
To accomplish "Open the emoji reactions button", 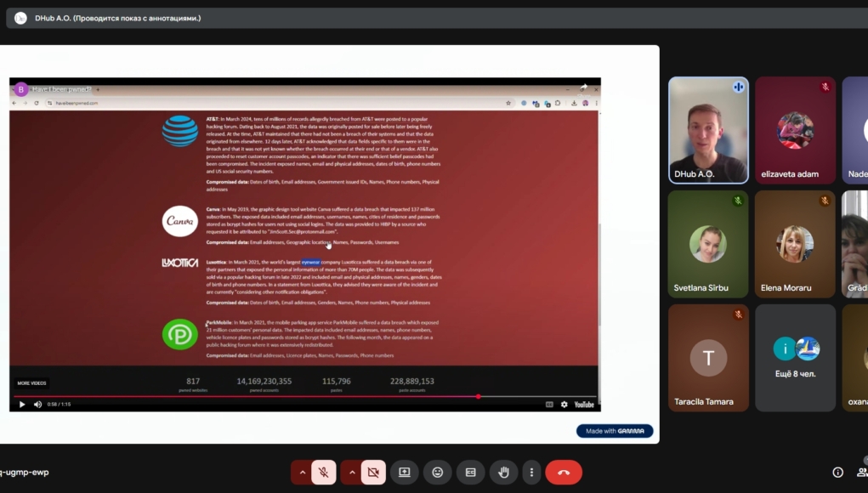I will click(x=438, y=472).
